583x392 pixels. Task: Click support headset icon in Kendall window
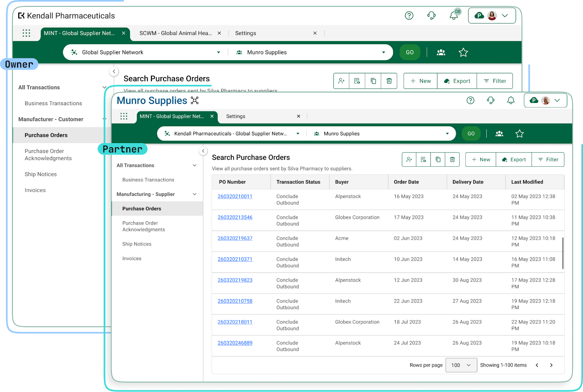[x=431, y=16]
